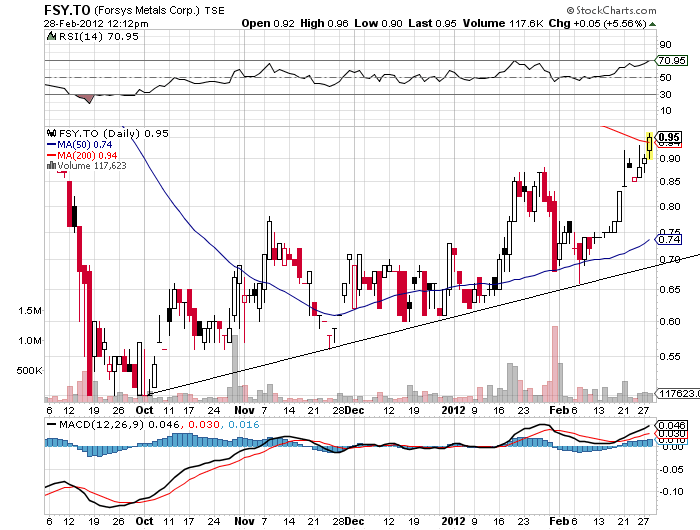Click the Open 0.92 value
Screen dimensions: 700x530
click(268, 24)
